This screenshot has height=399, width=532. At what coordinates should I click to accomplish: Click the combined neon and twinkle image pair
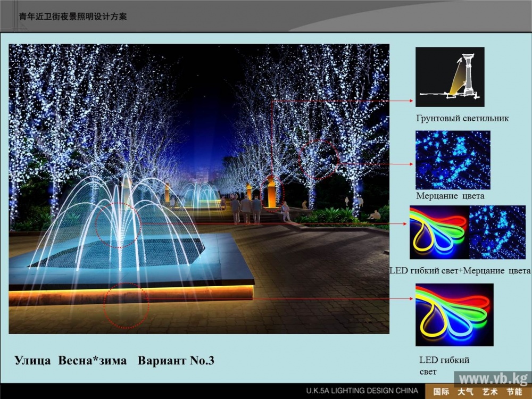468,232
